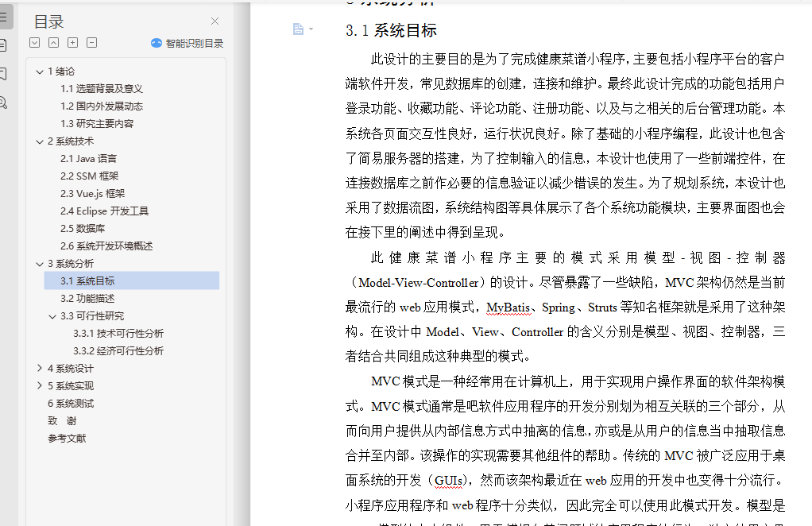Screen dimensions: 812x526
Task: Select highlighted 3.1 系统目标 entry
Action: (x=132, y=280)
